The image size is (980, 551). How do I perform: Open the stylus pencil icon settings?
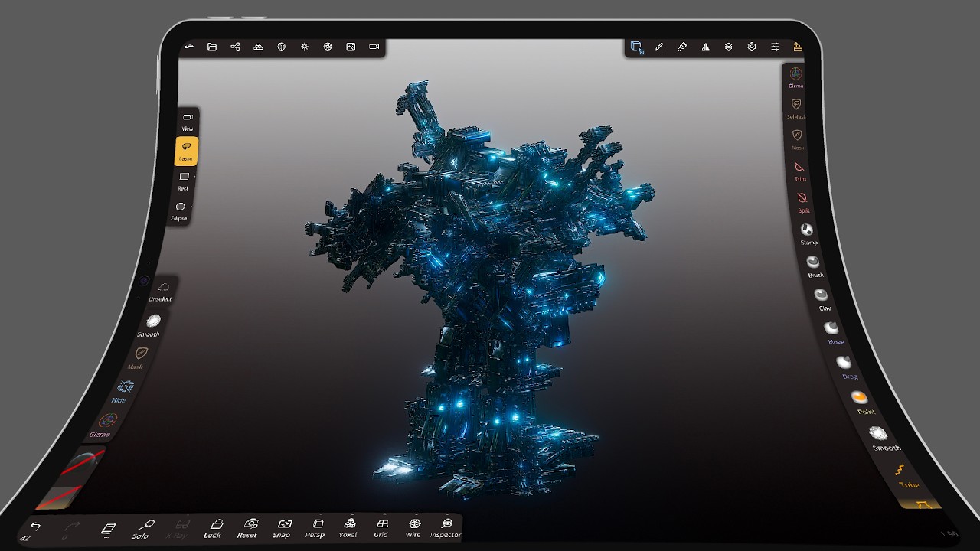coord(659,47)
